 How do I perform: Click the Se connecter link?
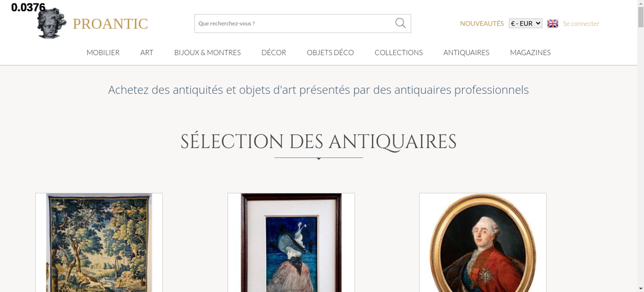click(x=581, y=23)
